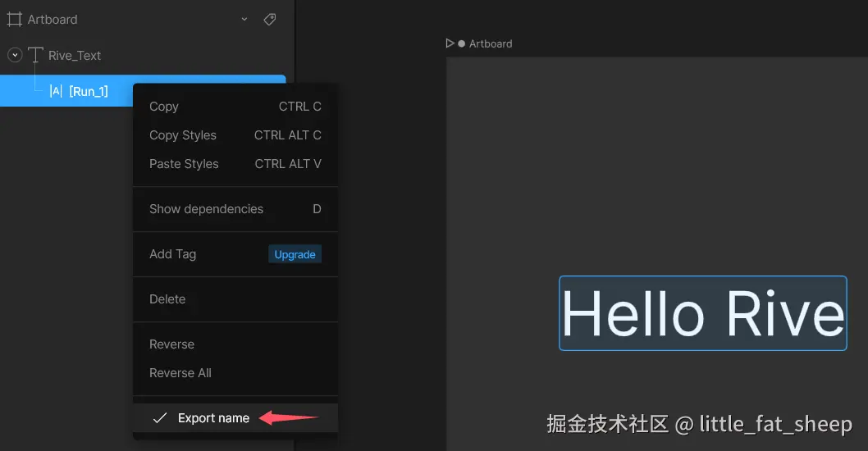This screenshot has width=868, height=451.
Task: Click the text T icon of Rive_Text
Action: (35, 55)
